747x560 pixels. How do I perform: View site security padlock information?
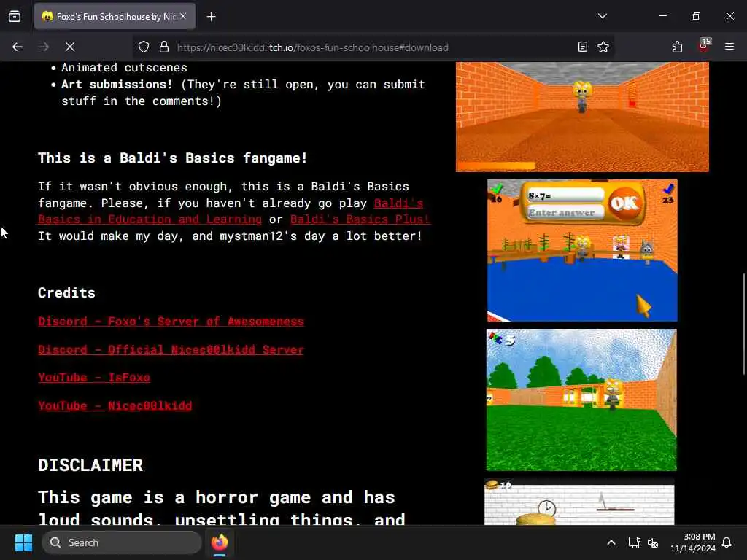[x=164, y=47]
